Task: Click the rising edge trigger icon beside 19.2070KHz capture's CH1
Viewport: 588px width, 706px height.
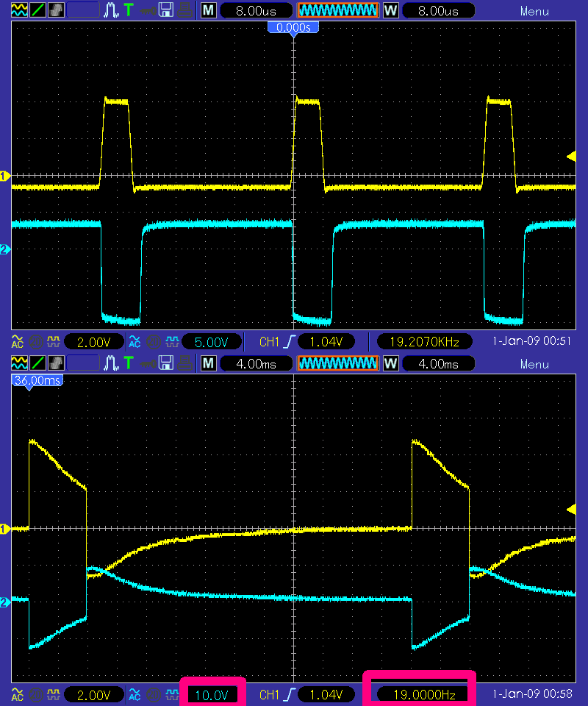Action: tap(289, 342)
